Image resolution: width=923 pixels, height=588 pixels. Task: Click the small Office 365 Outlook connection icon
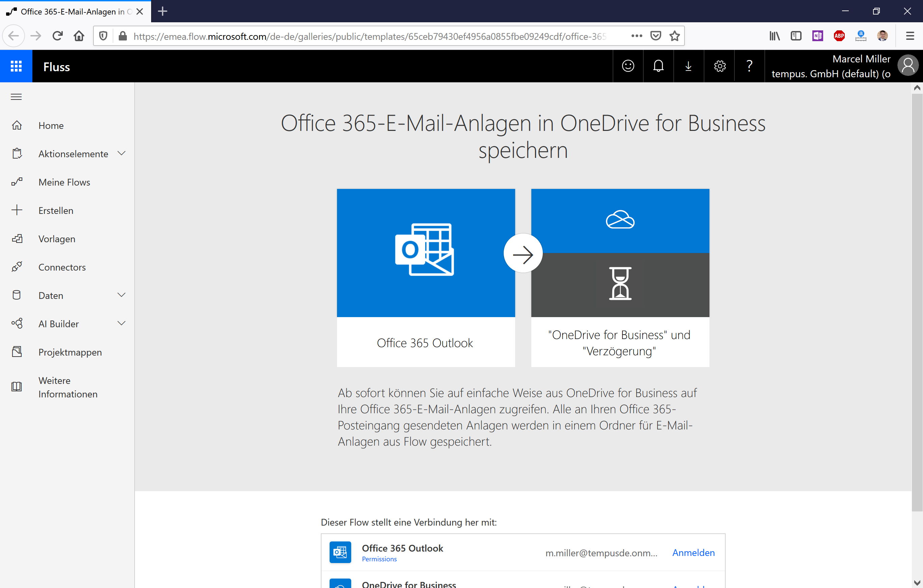point(340,552)
